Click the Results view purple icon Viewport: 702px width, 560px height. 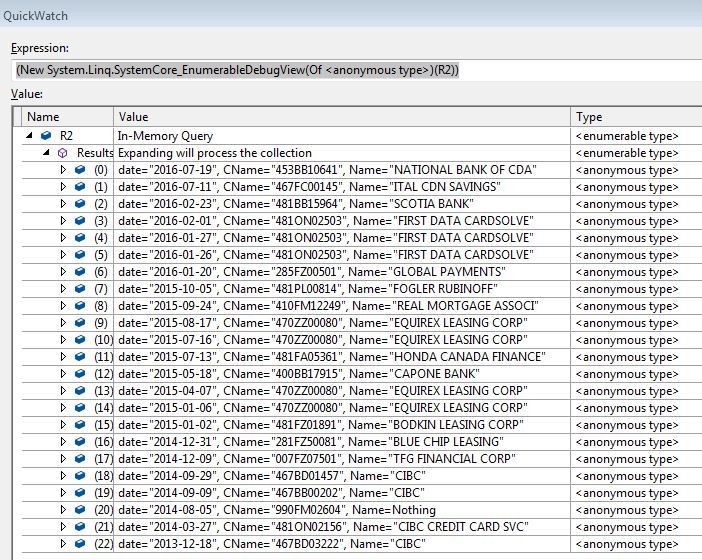pos(63,153)
